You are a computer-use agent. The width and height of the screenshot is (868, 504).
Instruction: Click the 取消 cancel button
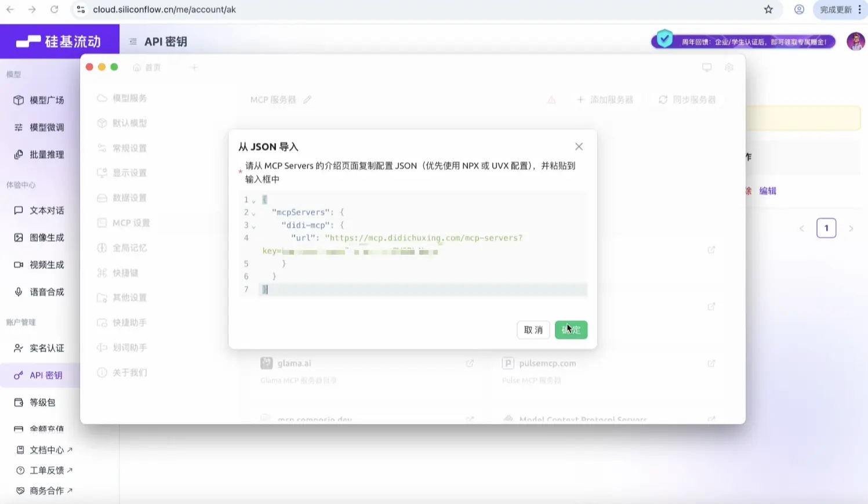tap(533, 330)
